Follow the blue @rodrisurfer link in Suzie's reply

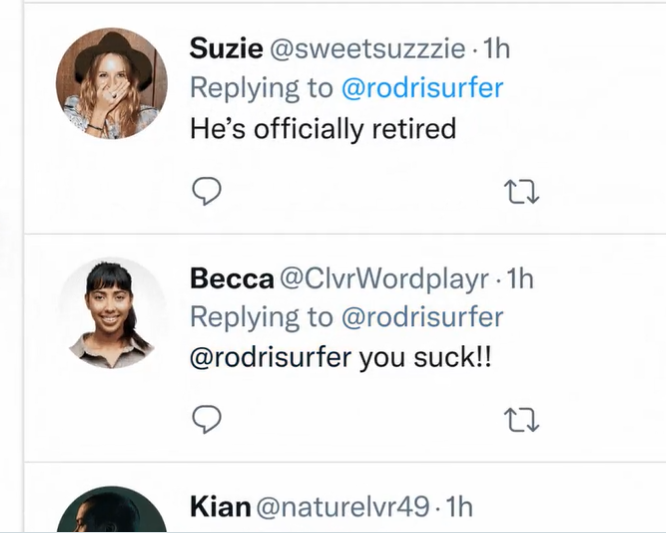[x=421, y=88]
